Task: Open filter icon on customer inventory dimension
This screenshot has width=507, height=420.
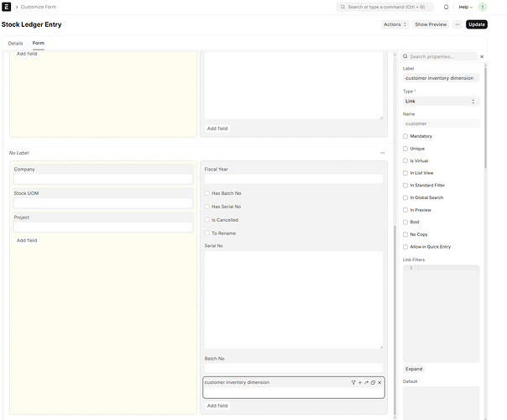Action: click(x=353, y=382)
